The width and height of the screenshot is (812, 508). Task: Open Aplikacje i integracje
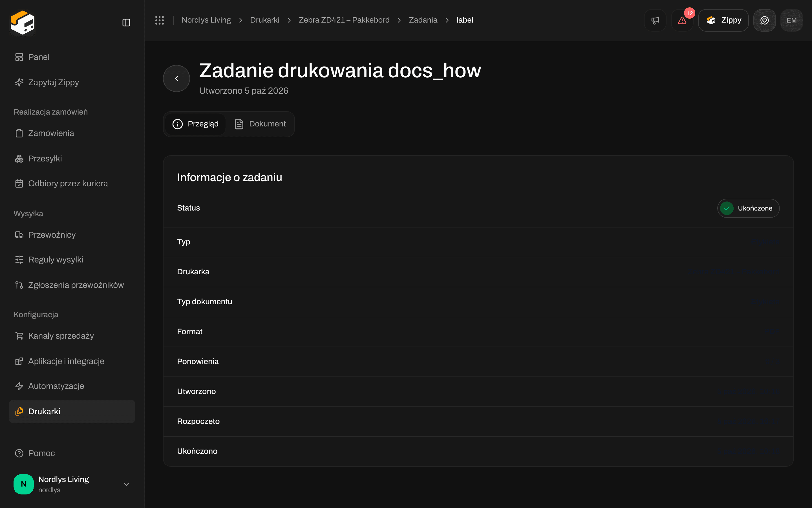point(72,361)
